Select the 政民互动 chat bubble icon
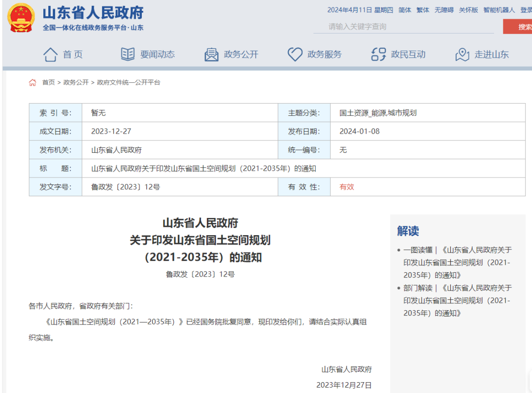532x393 pixels. pyautogui.click(x=378, y=54)
